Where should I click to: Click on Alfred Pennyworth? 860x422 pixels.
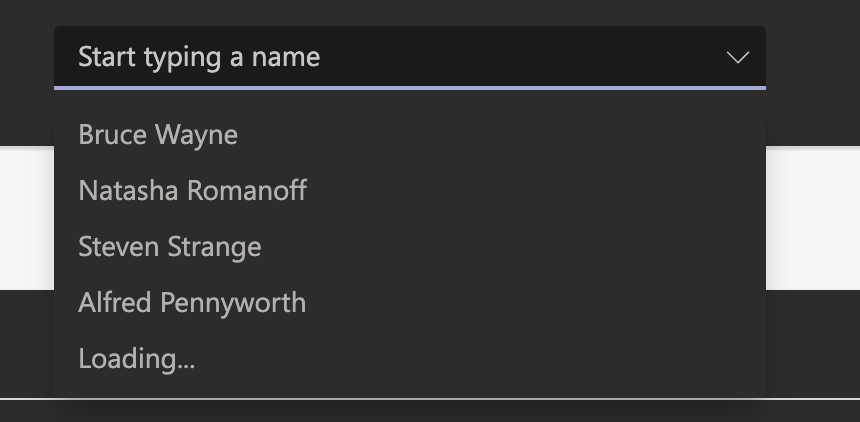click(x=192, y=302)
